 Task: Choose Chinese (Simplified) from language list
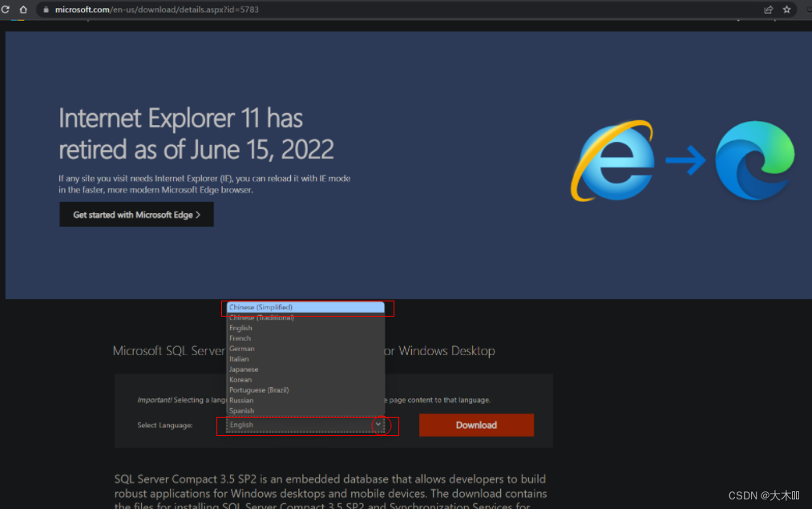(x=305, y=308)
